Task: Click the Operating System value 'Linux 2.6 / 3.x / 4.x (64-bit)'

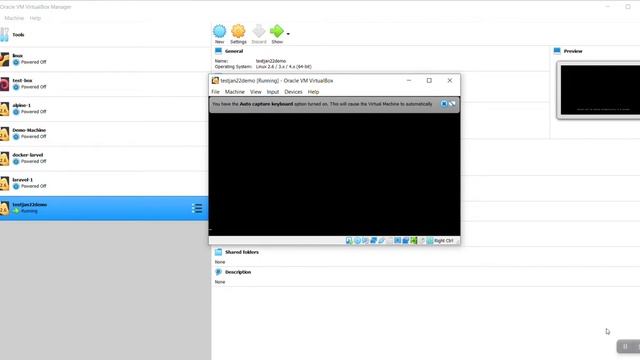Action: (x=284, y=67)
